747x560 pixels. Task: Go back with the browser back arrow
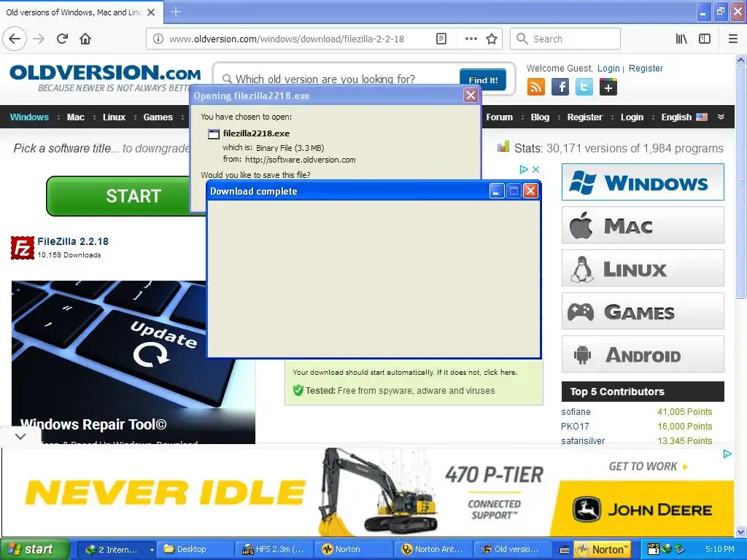15,39
